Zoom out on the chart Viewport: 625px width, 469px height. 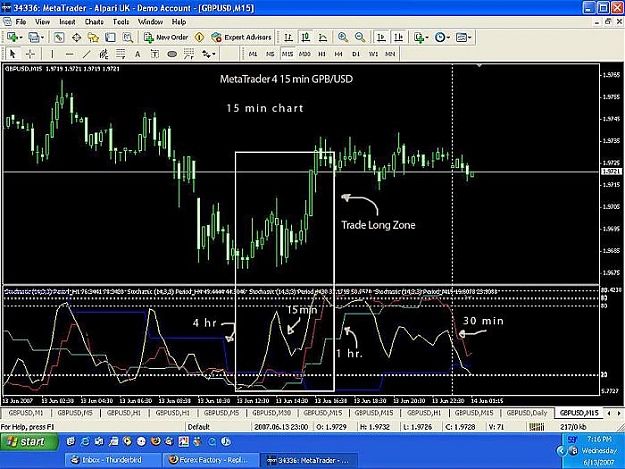click(360, 37)
